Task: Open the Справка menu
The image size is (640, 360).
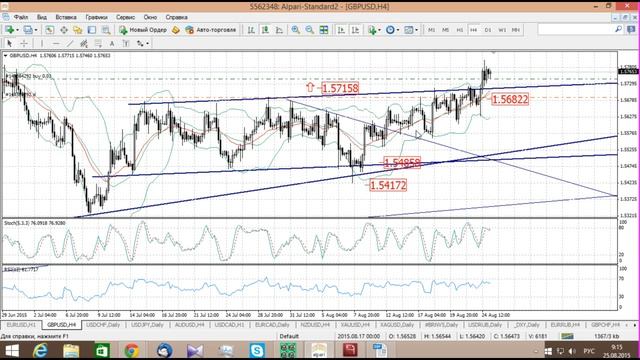Action: (176, 17)
